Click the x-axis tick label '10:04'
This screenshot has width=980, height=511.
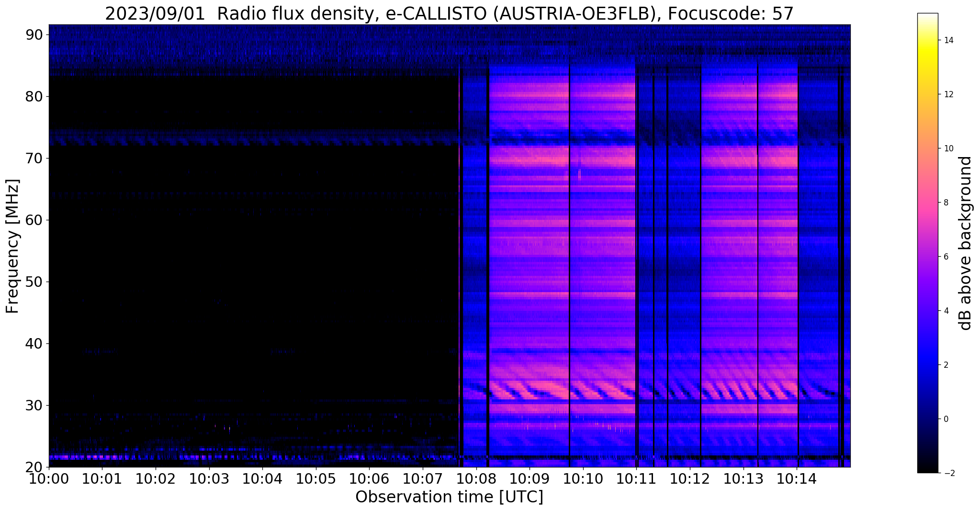coord(262,478)
